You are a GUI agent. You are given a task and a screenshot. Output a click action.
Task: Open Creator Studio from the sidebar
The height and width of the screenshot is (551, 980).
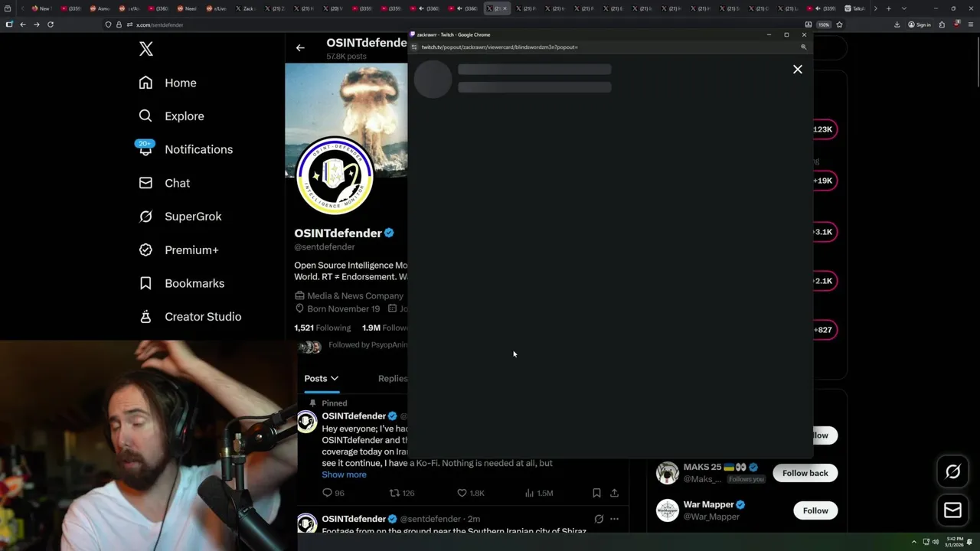[190, 317]
